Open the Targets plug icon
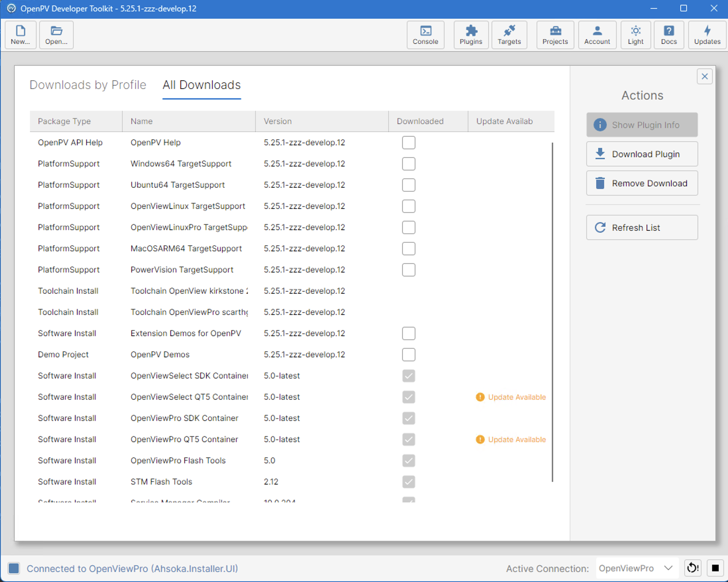The width and height of the screenshot is (728, 582). click(509, 35)
